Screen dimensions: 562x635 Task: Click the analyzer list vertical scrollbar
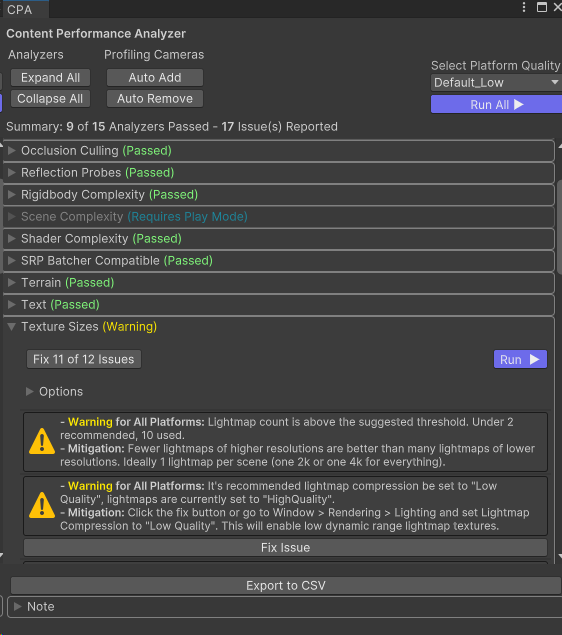pyautogui.click(x=559, y=228)
